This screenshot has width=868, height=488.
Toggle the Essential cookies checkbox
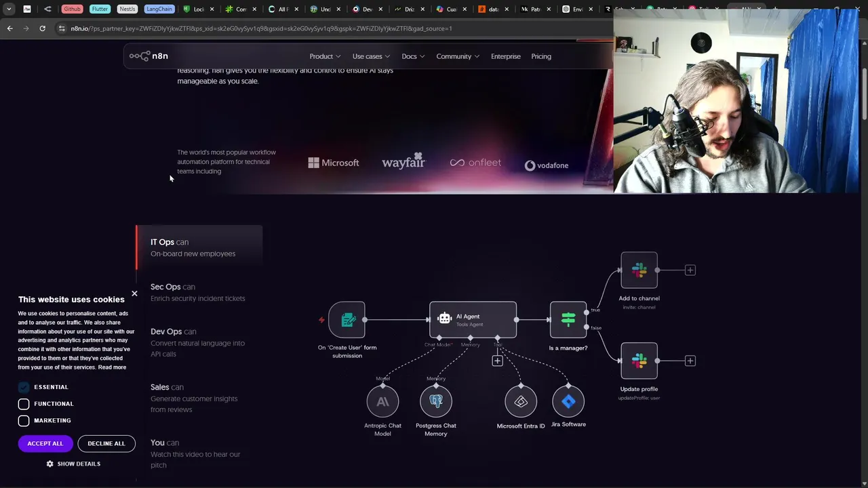(x=24, y=387)
